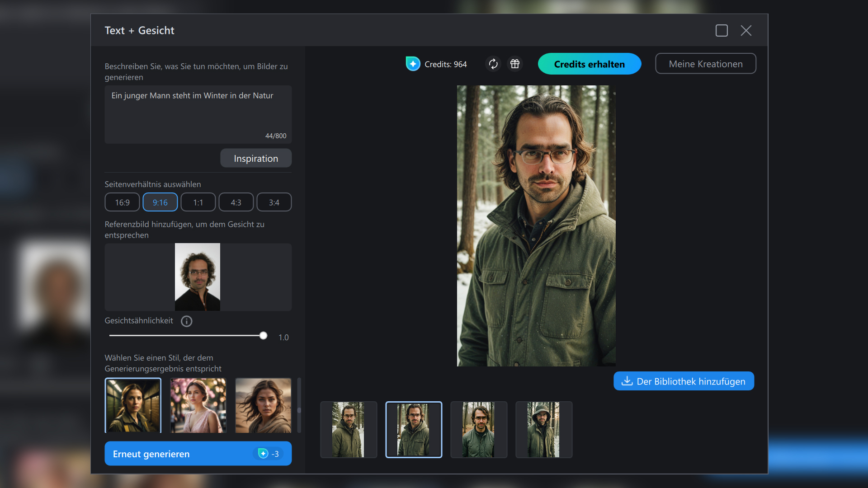Click the refresh credits icon
Image resolution: width=868 pixels, height=488 pixels.
coord(493,64)
